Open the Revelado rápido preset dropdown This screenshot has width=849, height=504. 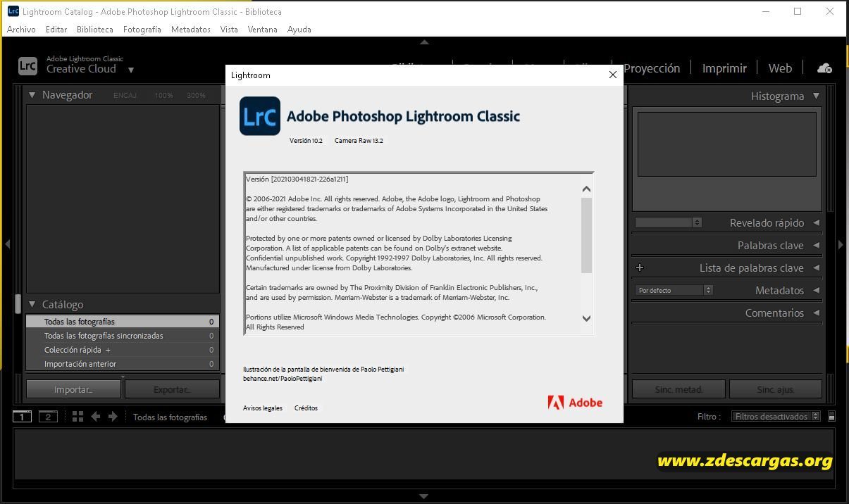tap(669, 222)
